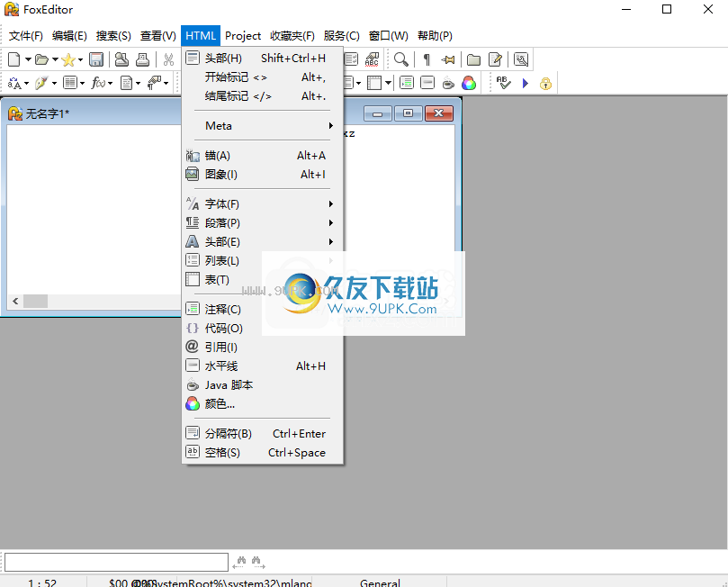
Task: Open the 头部(E) heading submenu
Action: (263, 242)
